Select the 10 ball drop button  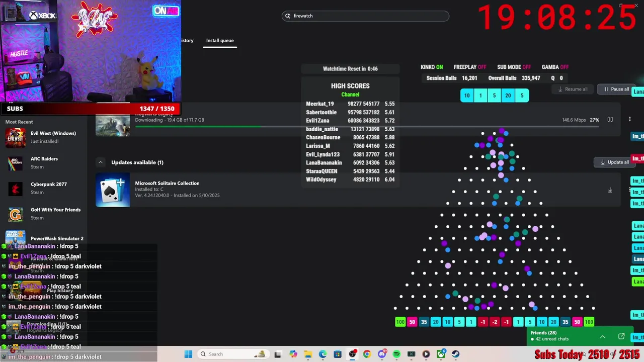467,96
